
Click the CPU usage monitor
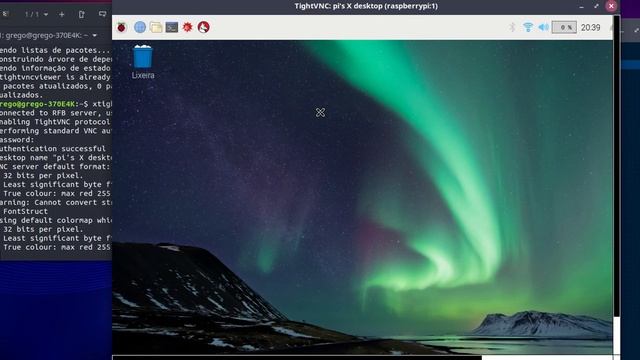coord(564,27)
